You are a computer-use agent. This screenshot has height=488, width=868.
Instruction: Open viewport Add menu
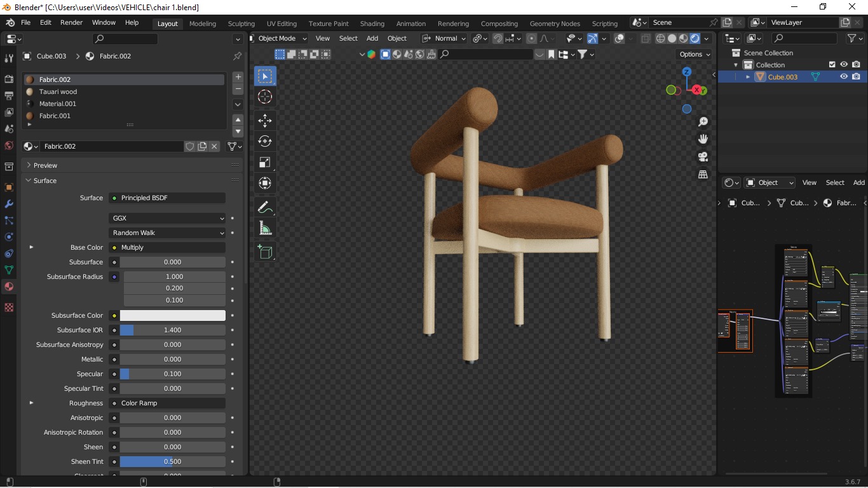point(372,39)
